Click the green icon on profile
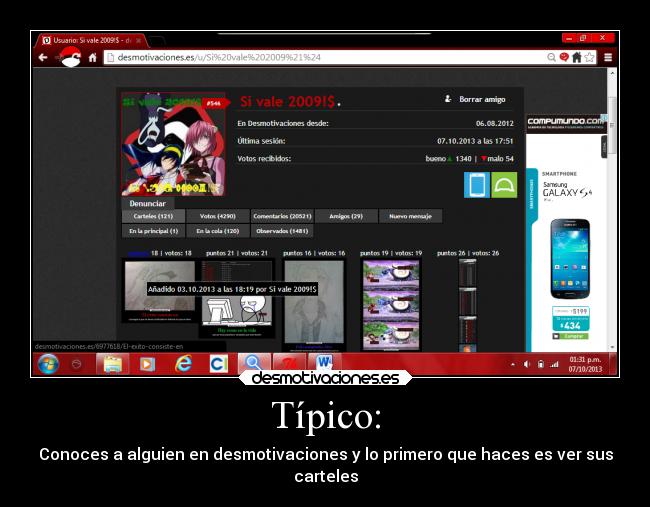650x507 pixels. click(504, 184)
